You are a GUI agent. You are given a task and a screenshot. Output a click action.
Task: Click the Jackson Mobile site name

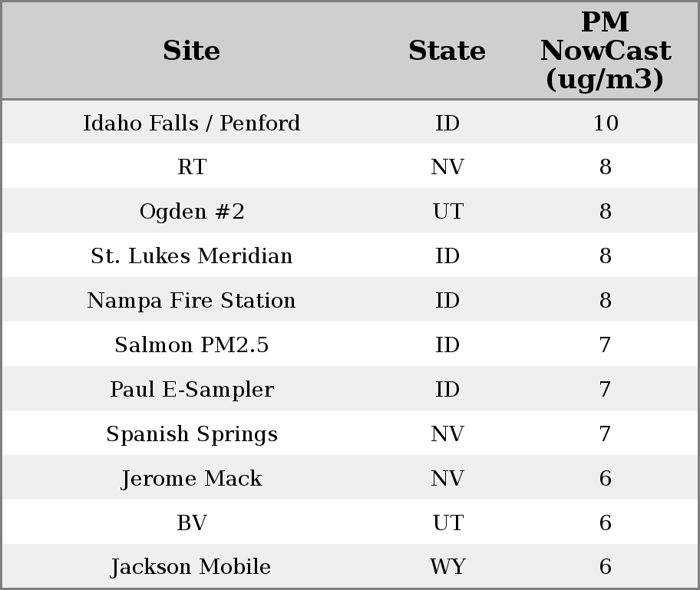coord(192,567)
